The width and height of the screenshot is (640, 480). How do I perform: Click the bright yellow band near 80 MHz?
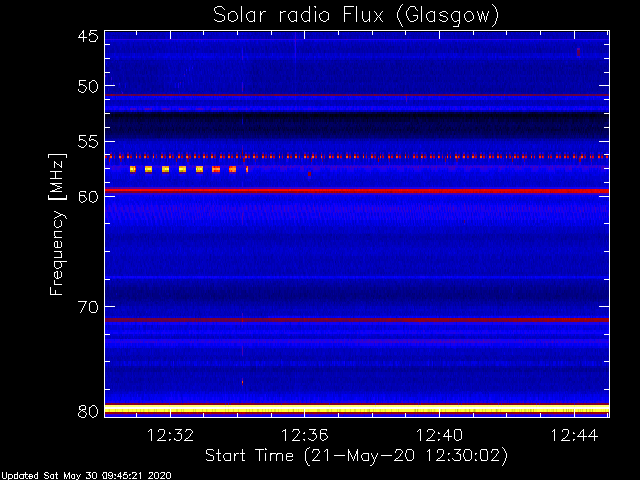(357, 409)
